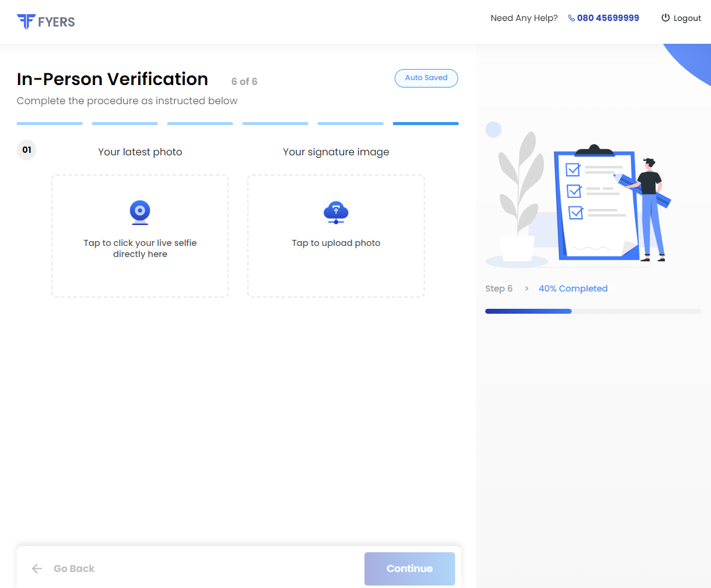Image resolution: width=711 pixels, height=588 pixels.
Task: Select the third step progress segment
Action: coord(200,123)
